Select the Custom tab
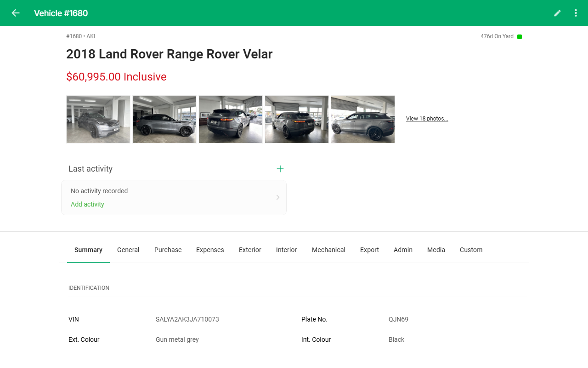 click(x=471, y=250)
